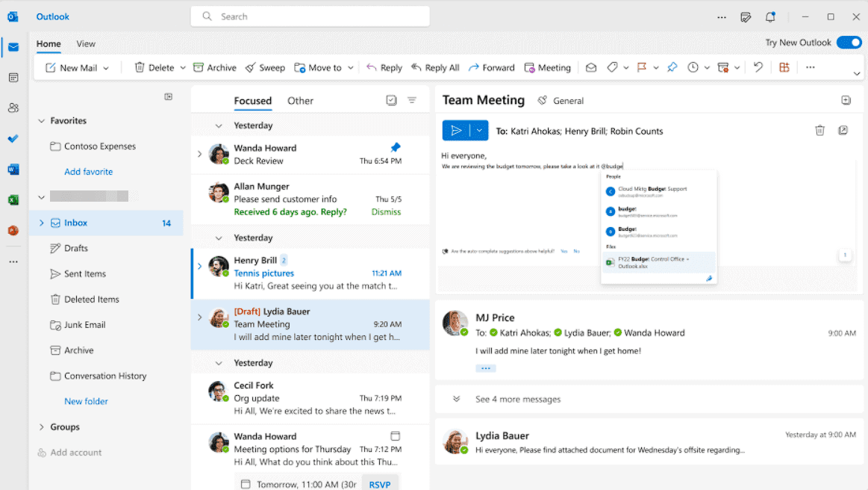Toggle select mode in message list

point(391,100)
